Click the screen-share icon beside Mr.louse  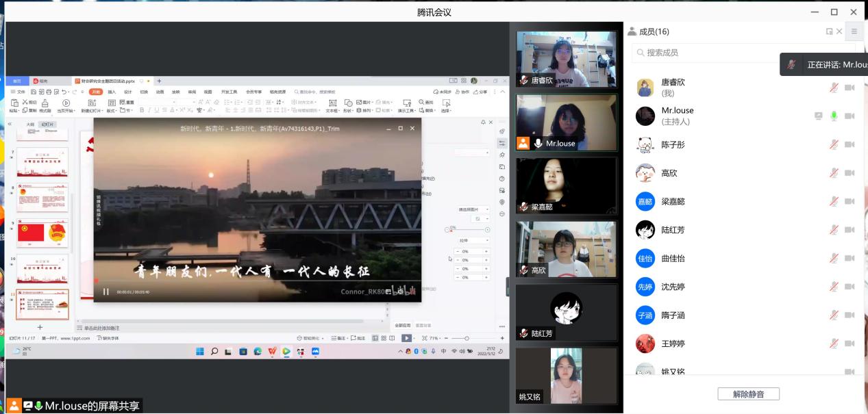(818, 116)
